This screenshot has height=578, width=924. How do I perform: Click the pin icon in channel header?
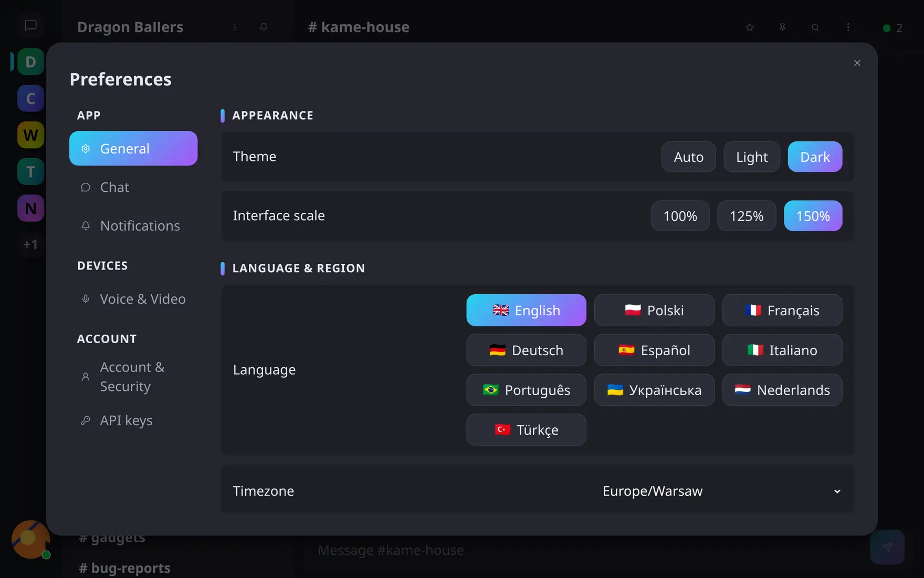pos(782,27)
